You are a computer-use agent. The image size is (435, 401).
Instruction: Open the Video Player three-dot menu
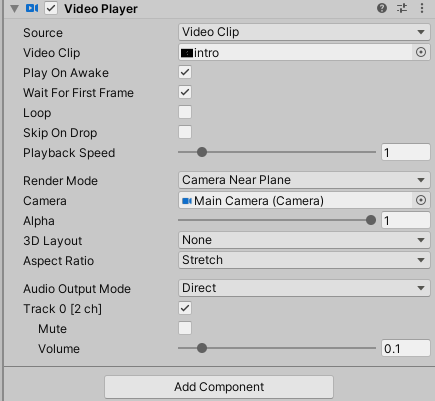pyautogui.click(x=422, y=8)
